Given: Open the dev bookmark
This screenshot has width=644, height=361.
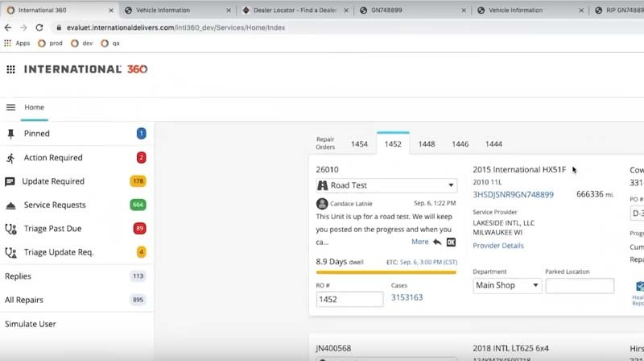Looking at the screenshot, I should pyautogui.click(x=82, y=44).
